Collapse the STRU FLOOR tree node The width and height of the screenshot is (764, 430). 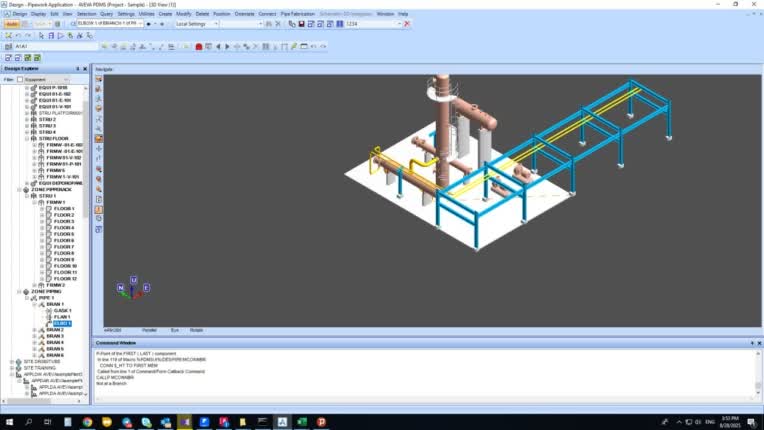coord(27,139)
